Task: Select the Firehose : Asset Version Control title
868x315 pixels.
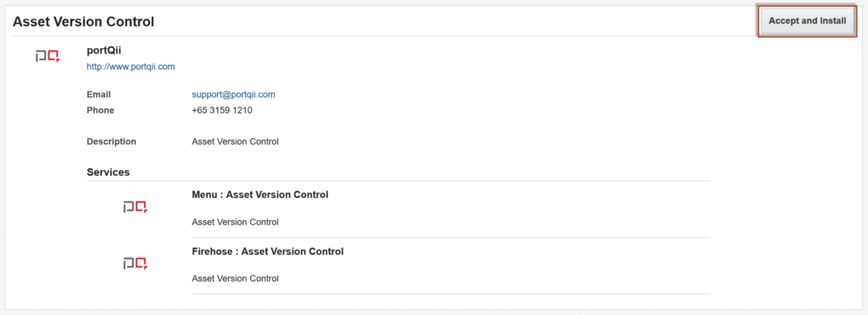Action: pyautogui.click(x=268, y=251)
